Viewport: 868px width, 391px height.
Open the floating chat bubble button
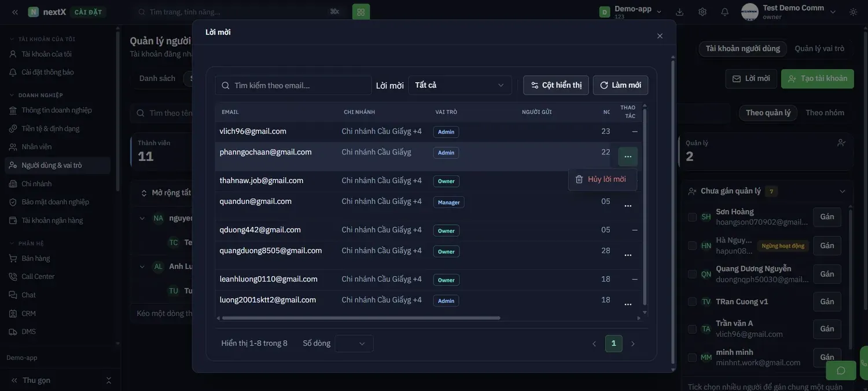tap(841, 370)
